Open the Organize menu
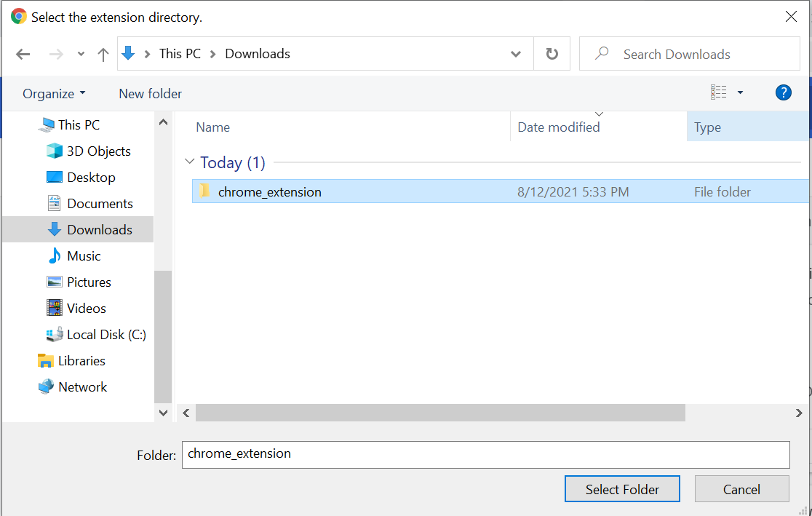Screen dimensions: 812x516 point(54,94)
